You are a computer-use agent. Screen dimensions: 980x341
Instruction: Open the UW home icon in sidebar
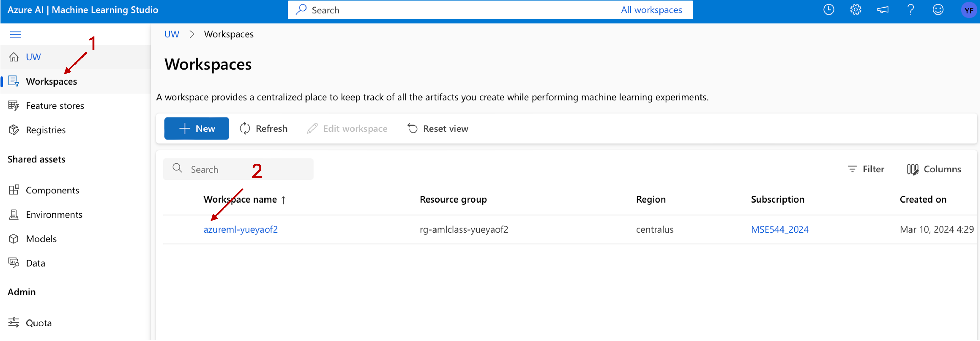click(14, 57)
